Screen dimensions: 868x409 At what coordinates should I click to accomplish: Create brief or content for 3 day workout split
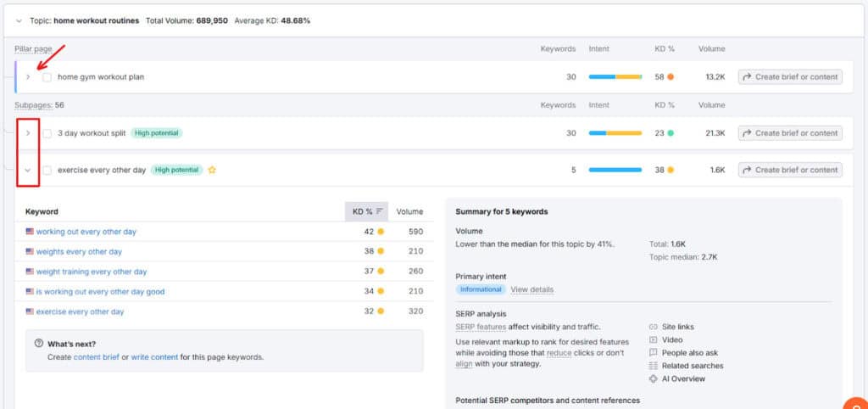pyautogui.click(x=790, y=133)
